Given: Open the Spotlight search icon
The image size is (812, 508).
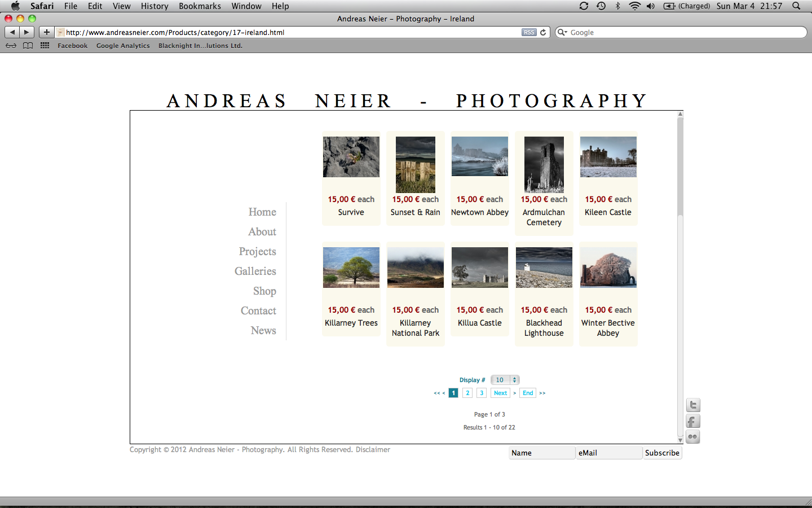Looking at the screenshot, I should click(x=796, y=6).
